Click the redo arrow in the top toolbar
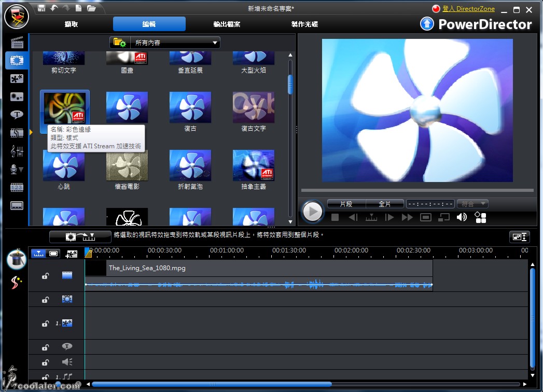Image resolution: width=543 pixels, height=392 pixels. pyautogui.click(x=66, y=8)
